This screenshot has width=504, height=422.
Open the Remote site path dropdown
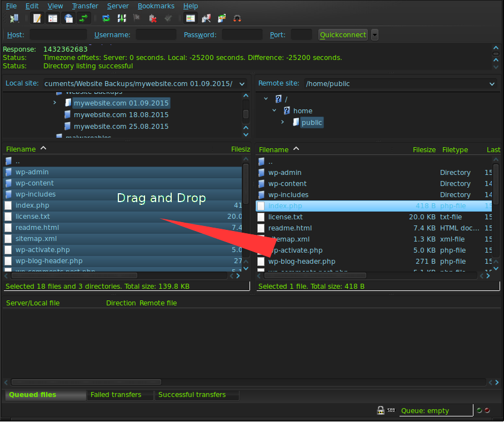coord(492,84)
